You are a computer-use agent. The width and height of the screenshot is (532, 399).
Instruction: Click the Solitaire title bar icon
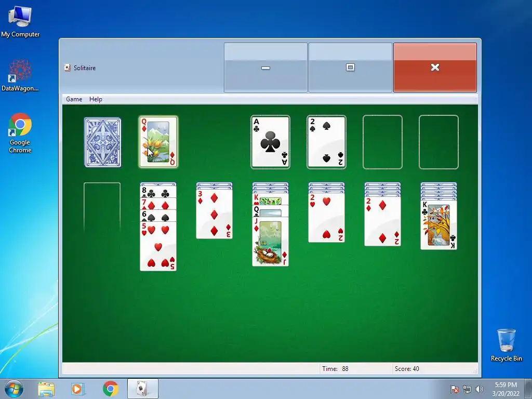click(x=68, y=68)
